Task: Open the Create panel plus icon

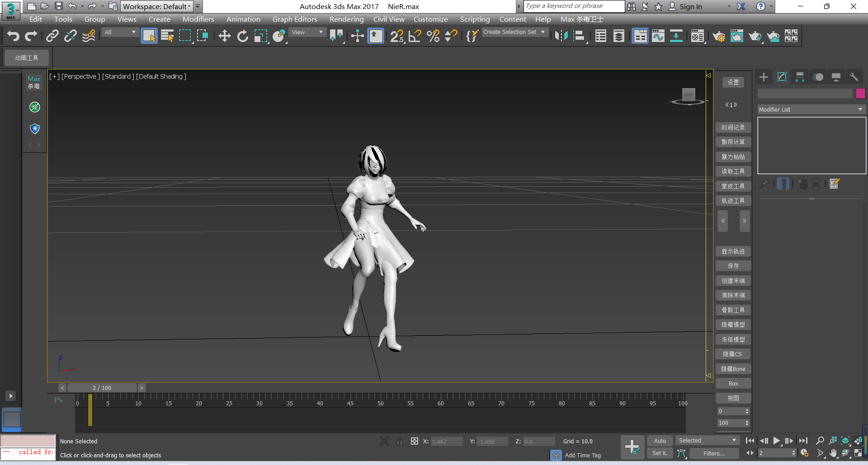Action: (x=764, y=77)
